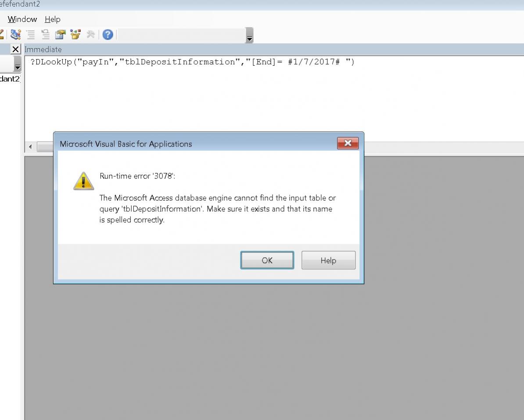Open the Help menu in menu bar
The height and width of the screenshot is (420, 524).
(53, 19)
